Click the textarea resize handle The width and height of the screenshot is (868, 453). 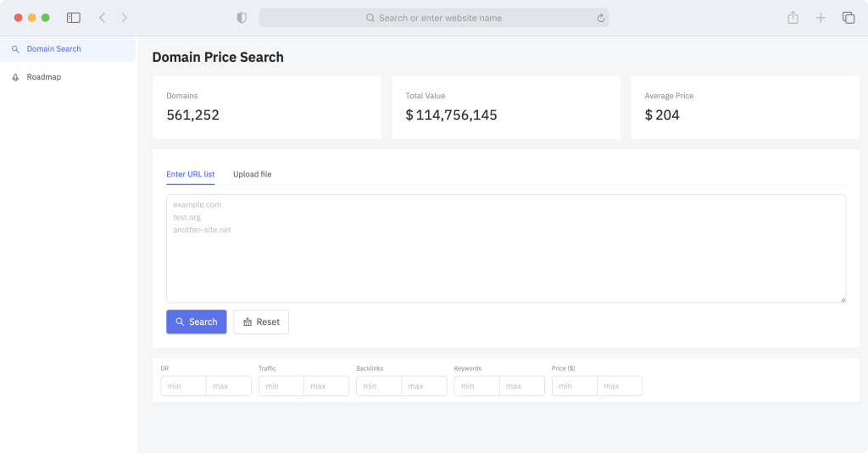pos(843,299)
